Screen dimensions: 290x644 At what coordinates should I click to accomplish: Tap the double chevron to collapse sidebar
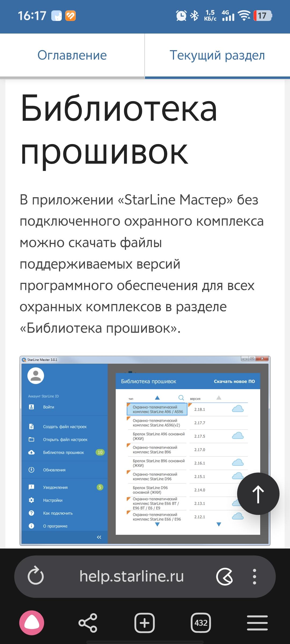pyautogui.click(x=99, y=537)
